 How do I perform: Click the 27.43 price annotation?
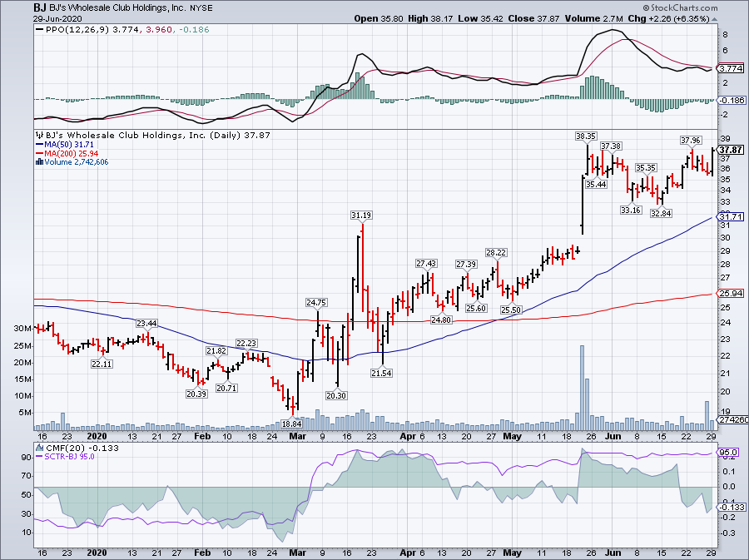pos(426,263)
